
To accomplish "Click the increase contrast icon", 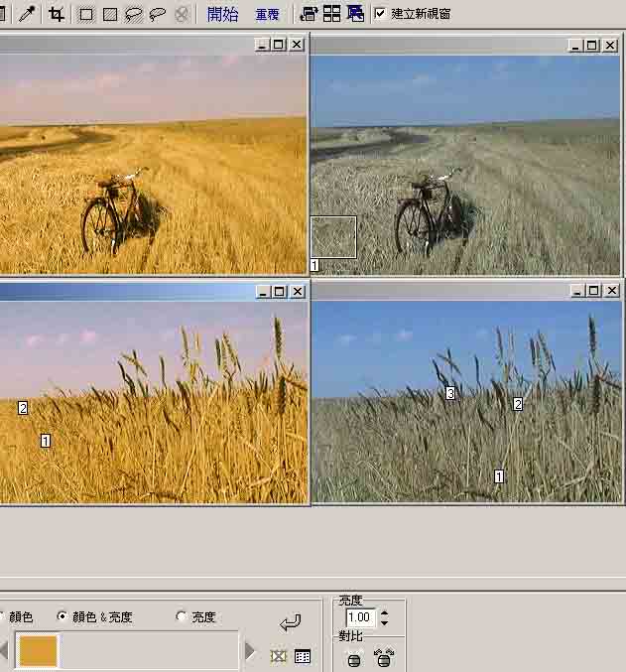I will (384, 657).
